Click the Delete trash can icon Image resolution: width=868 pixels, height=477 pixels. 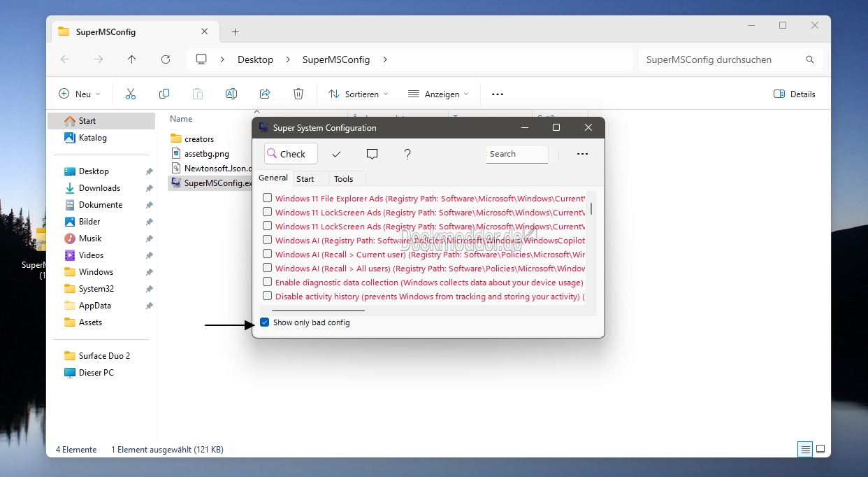click(x=298, y=94)
